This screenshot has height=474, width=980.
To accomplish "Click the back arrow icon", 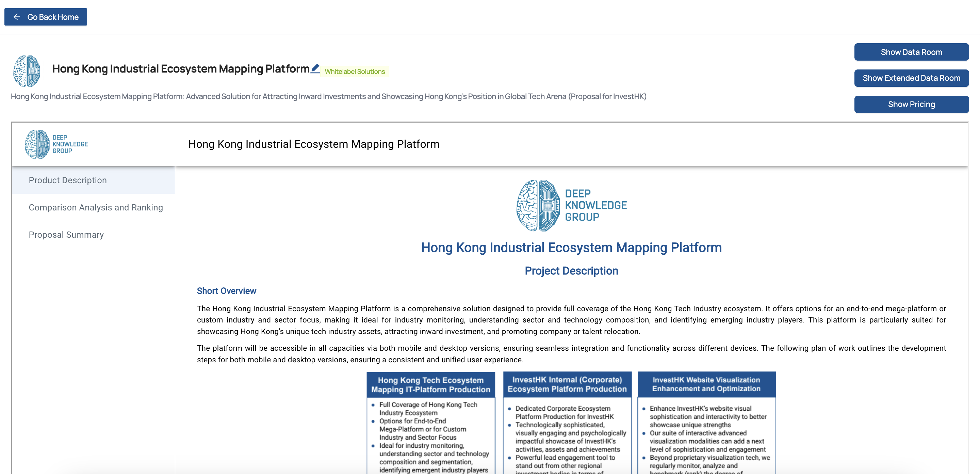I will (x=17, y=17).
